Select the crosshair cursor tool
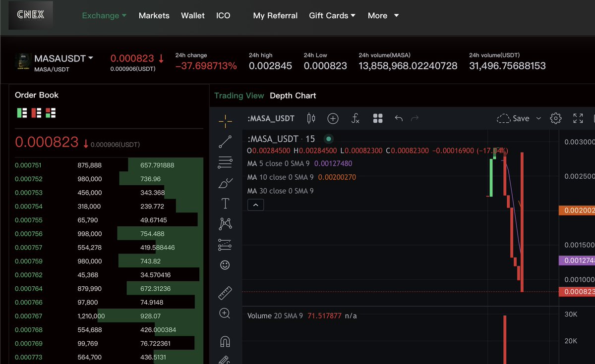The height and width of the screenshot is (364, 595). tap(225, 120)
